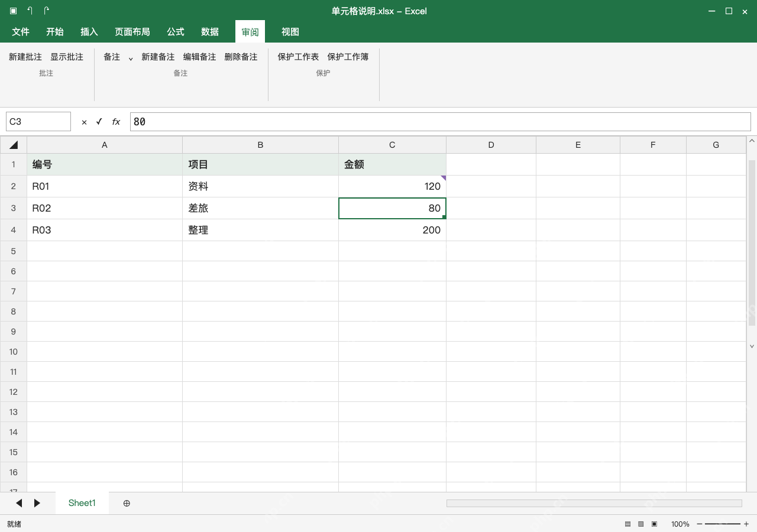Screen dimensions: 757x532
Task: Switch to Normal view in status bar
Action: tap(628, 524)
